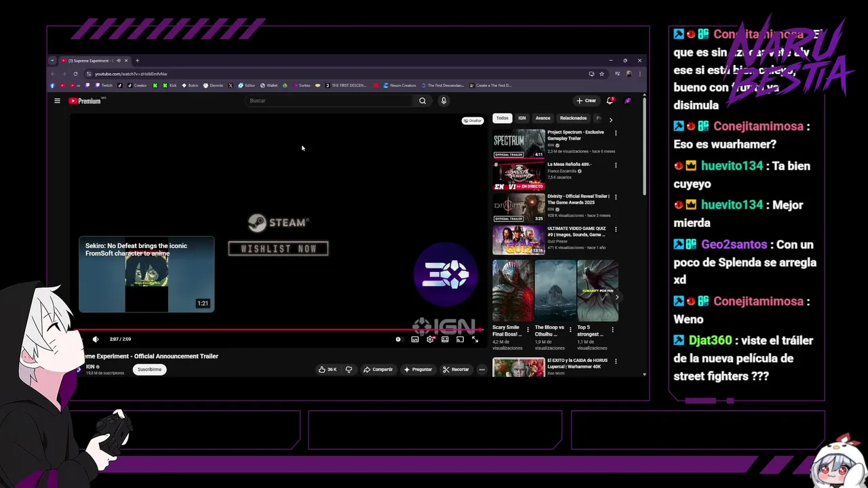Open the Twitch bookmark
Screen dimensions: 868x488
coord(104,85)
